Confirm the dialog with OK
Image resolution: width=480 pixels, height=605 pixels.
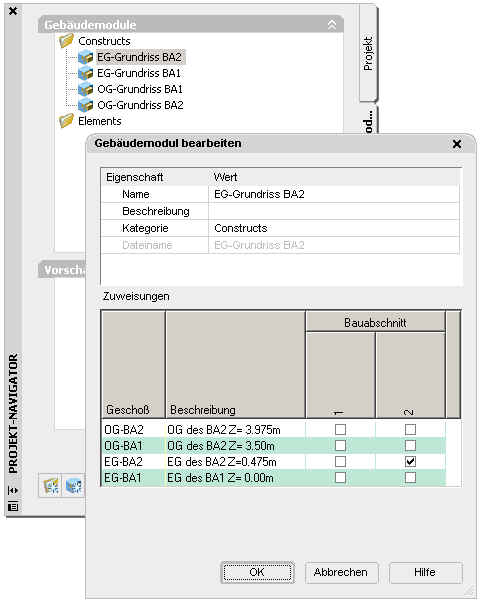(257, 572)
